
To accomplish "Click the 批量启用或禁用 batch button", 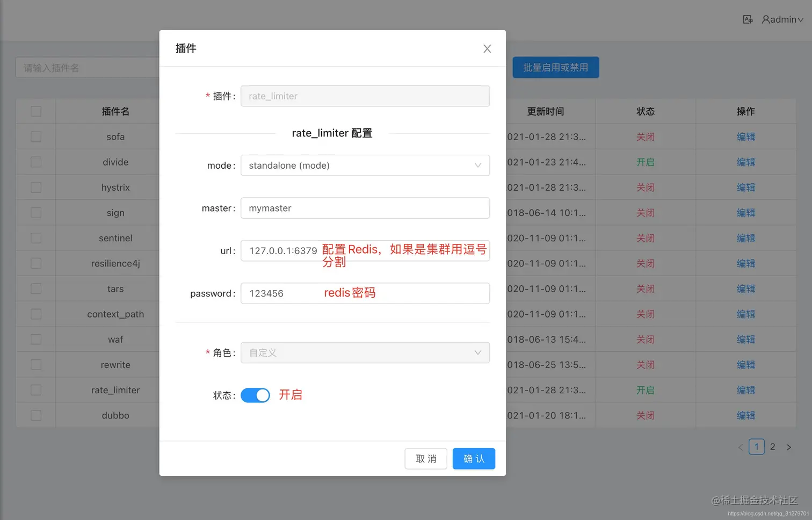I will [556, 67].
